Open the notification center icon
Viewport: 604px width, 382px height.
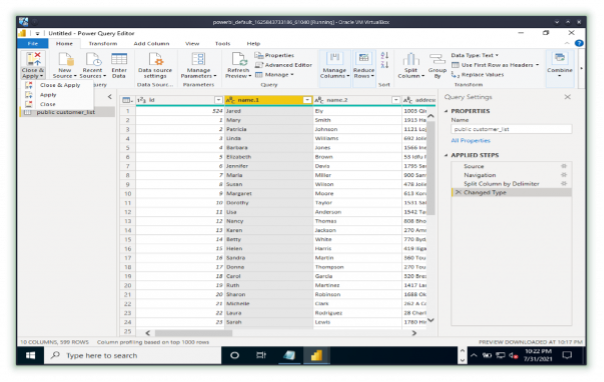pos(567,355)
